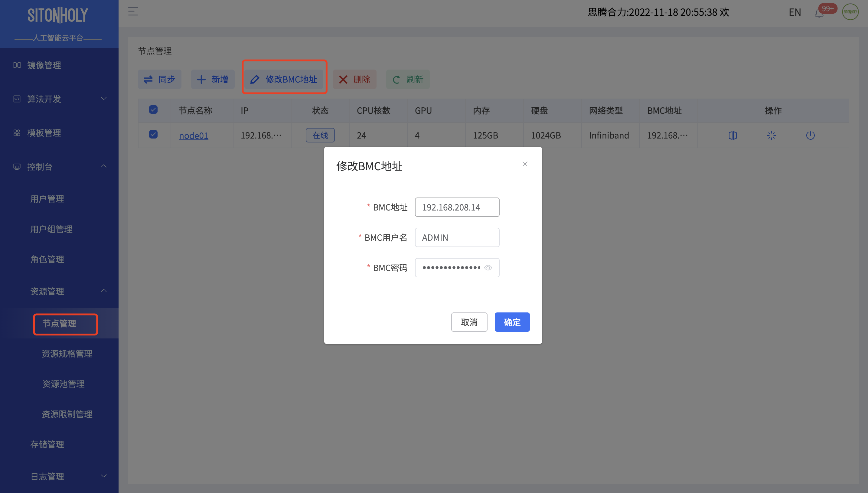Focus the BMC地址 input field
Image resolution: width=868 pixels, height=493 pixels.
tap(457, 207)
